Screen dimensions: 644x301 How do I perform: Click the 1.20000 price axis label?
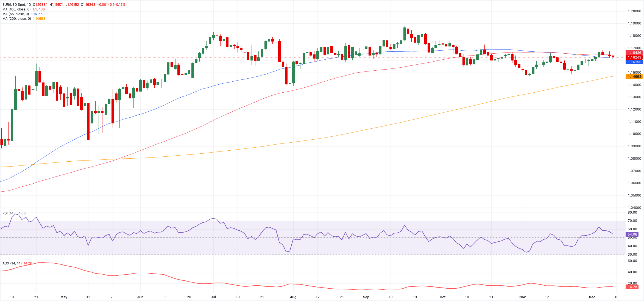(634, 11)
